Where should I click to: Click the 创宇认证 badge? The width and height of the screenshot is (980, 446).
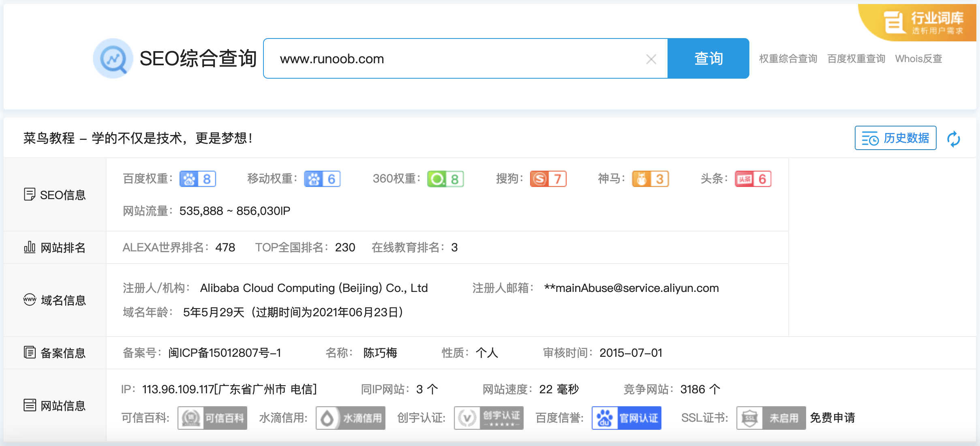coord(489,418)
